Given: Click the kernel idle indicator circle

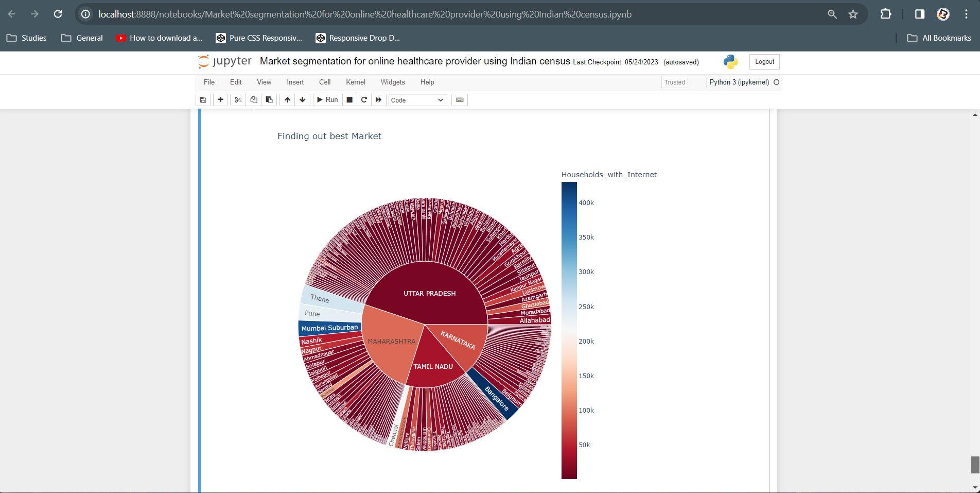Looking at the screenshot, I should [777, 82].
